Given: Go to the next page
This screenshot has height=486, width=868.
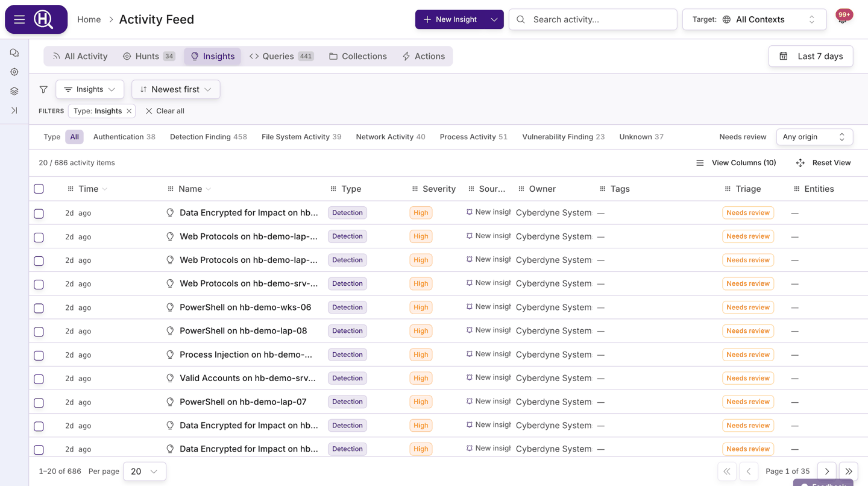Looking at the screenshot, I should (x=827, y=471).
